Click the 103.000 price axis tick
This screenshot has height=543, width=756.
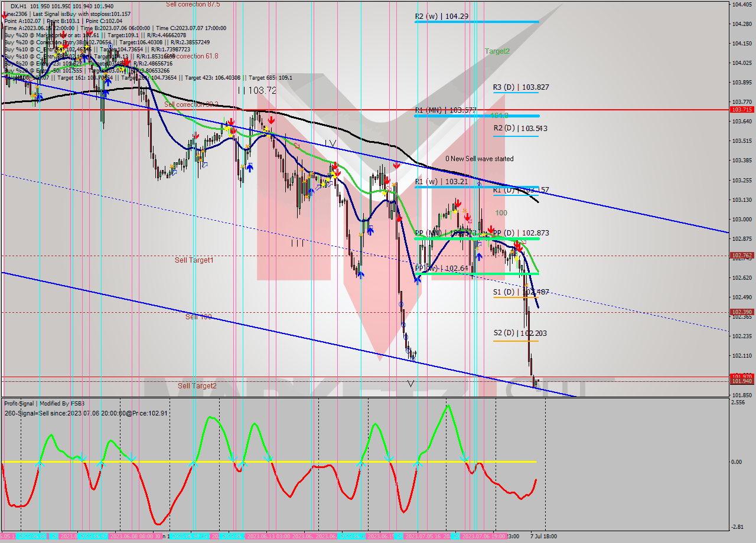click(x=741, y=219)
